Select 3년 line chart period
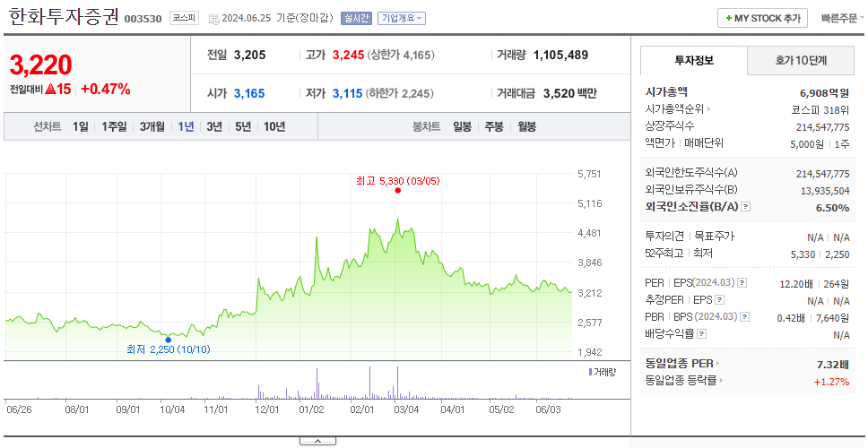Screen dimensions: 868x448 pos(214,126)
